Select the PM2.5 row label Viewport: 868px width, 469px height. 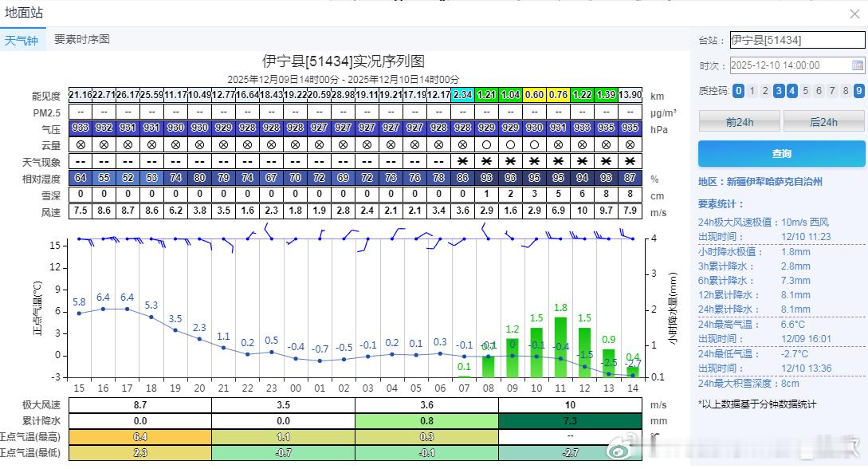click(x=46, y=113)
